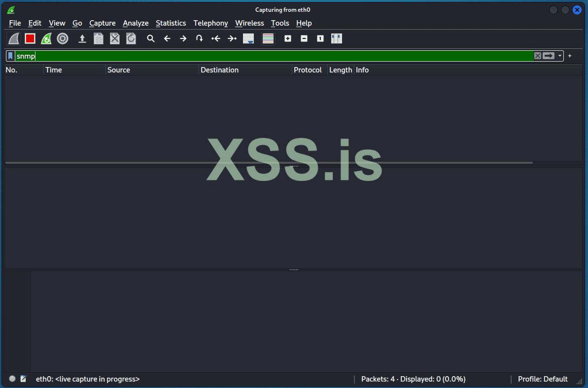Open the Statistics menu
The width and height of the screenshot is (588, 388).
(171, 23)
